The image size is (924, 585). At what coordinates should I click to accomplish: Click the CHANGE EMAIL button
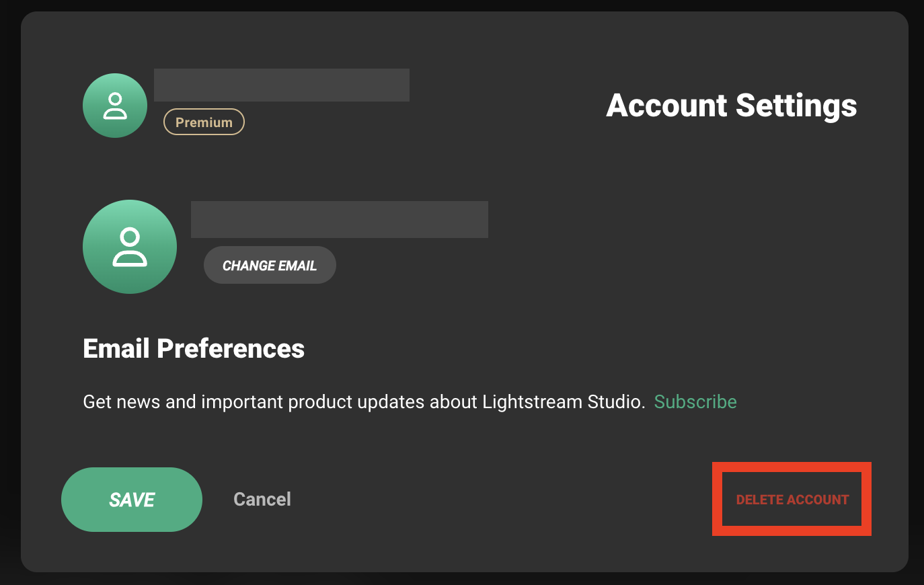pos(270,265)
